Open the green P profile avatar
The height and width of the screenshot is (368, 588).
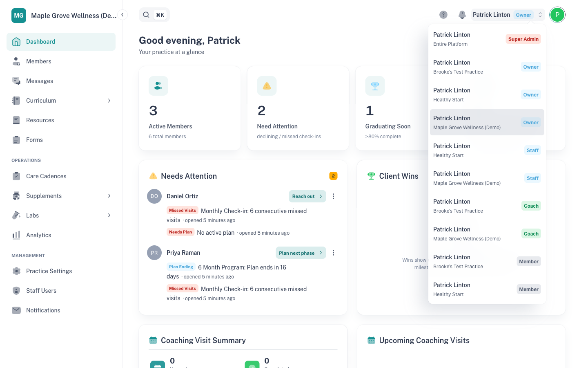click(557, 15)
